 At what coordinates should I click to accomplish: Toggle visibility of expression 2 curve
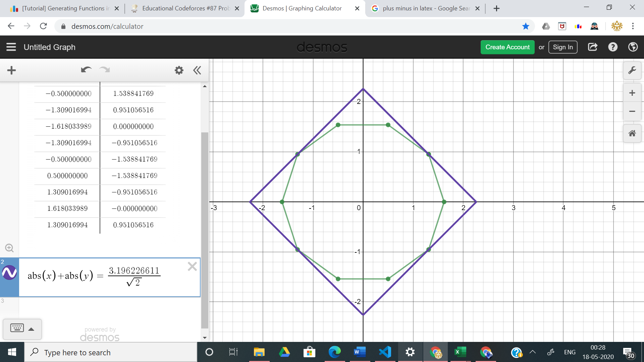tap(9, 273)
